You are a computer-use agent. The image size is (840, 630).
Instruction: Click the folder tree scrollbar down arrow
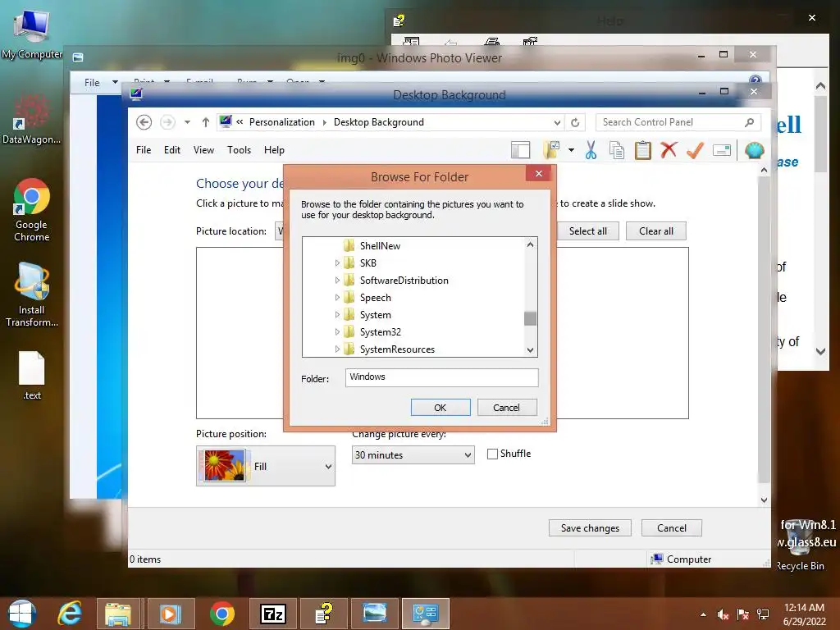click(530, 350)
